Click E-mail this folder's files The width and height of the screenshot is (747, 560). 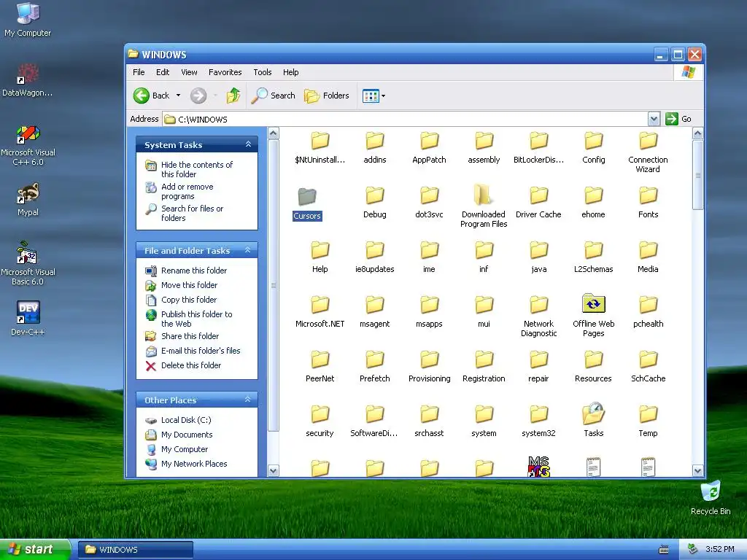(201, 351)
